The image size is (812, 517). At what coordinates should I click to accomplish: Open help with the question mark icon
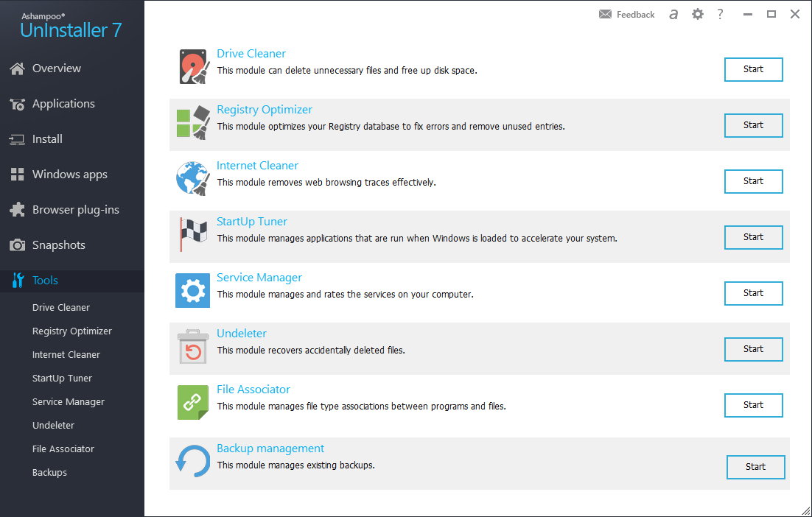[x=720, y=14]
